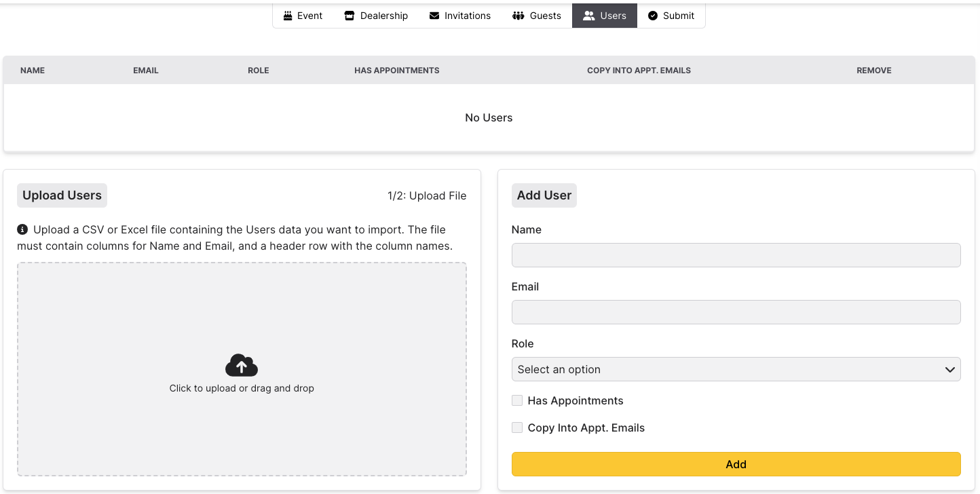The width and height of the screenshot is (980, 494).
Task: Select the storefront icon for Dealership
Action: tap(350, 15)
